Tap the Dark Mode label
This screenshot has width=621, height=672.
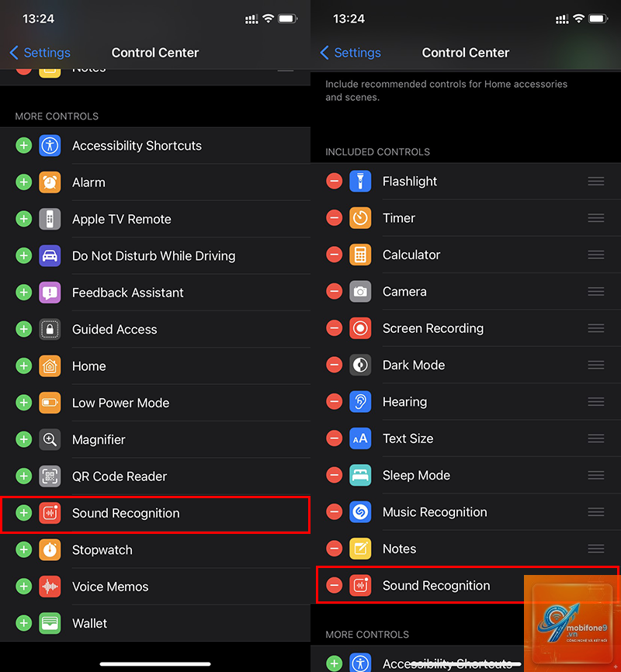(x=414, y=365)
